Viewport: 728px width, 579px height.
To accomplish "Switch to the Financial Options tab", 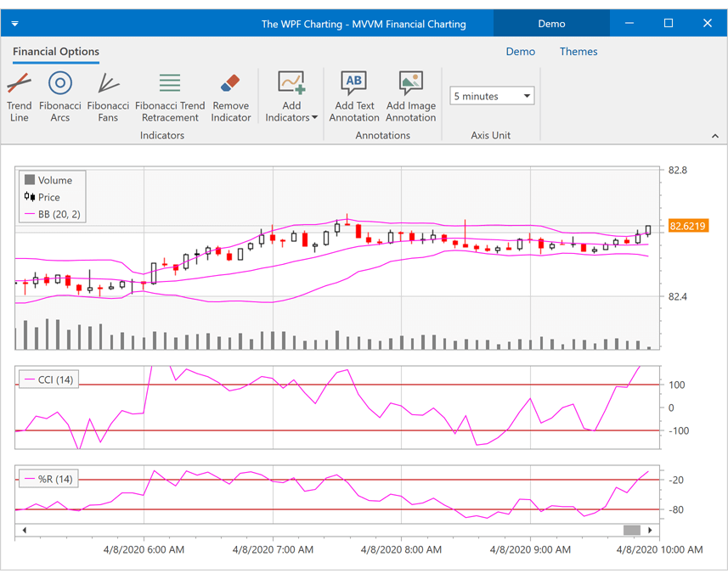I will [x=54, y=52].
